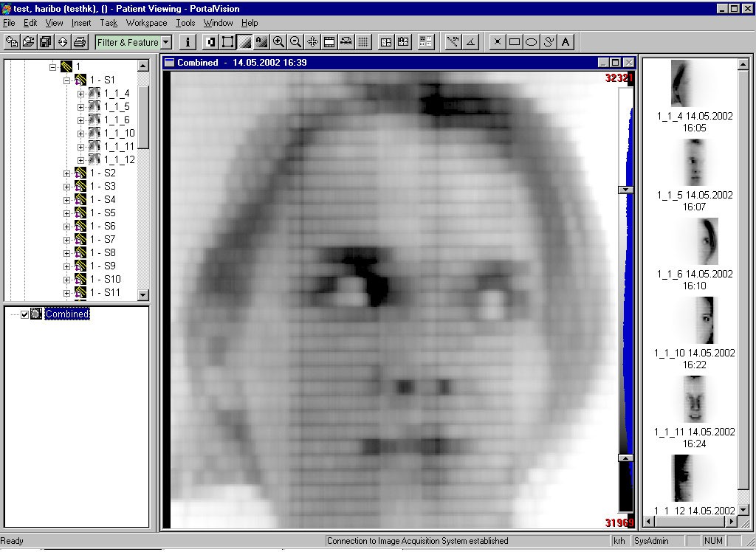The width and height of the screenshot is (756, 552).
Task: Click thumbnail panel scroll up arrow
Action: tap(743, 65)
